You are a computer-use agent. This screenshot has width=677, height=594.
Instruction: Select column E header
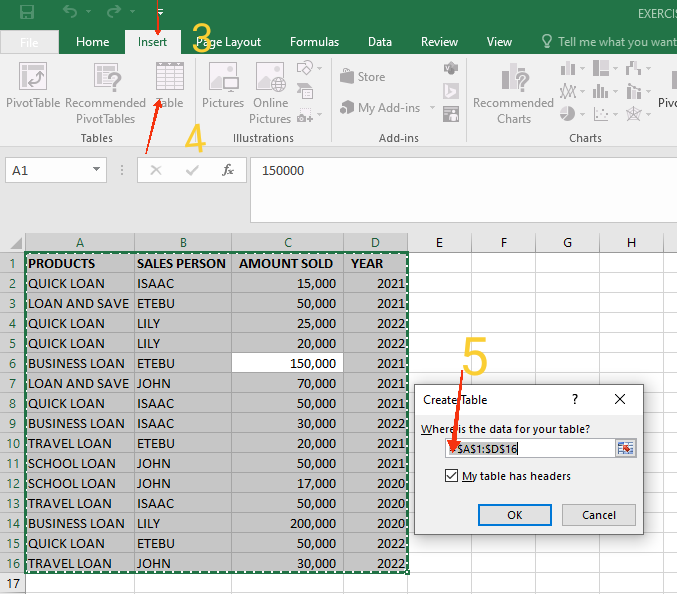click(x=440, y=243)
